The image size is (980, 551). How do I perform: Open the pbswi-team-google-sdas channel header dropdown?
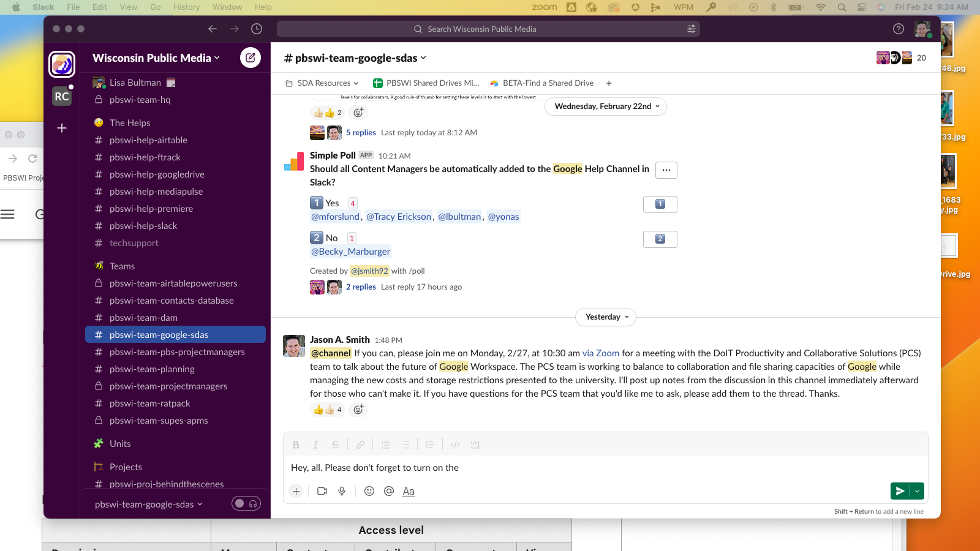(x=355, y=58)
